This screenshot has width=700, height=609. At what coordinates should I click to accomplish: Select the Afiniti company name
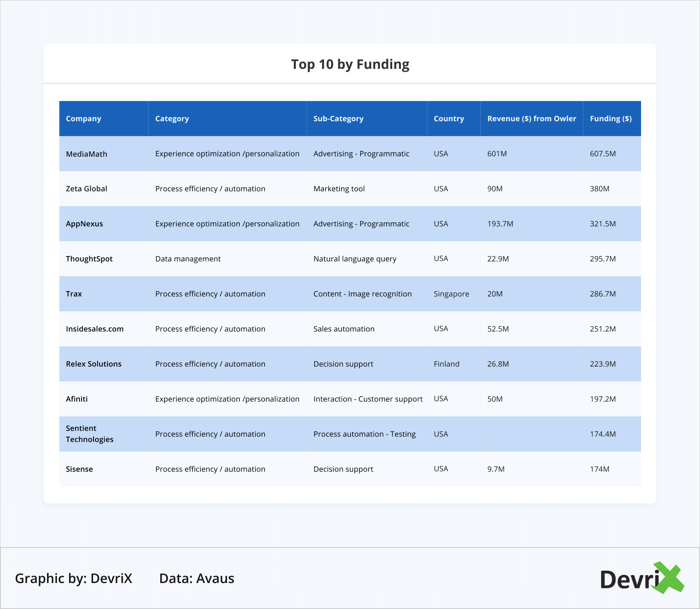click(77, 399)
